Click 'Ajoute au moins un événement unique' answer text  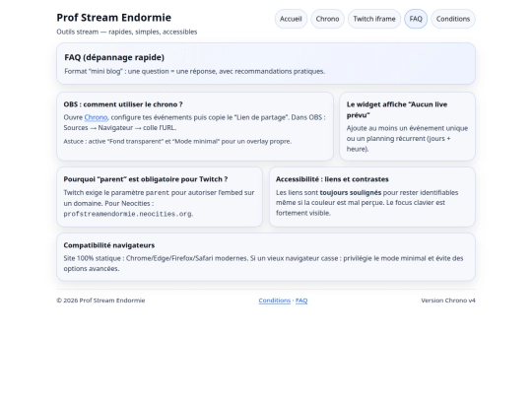point(407,139)
